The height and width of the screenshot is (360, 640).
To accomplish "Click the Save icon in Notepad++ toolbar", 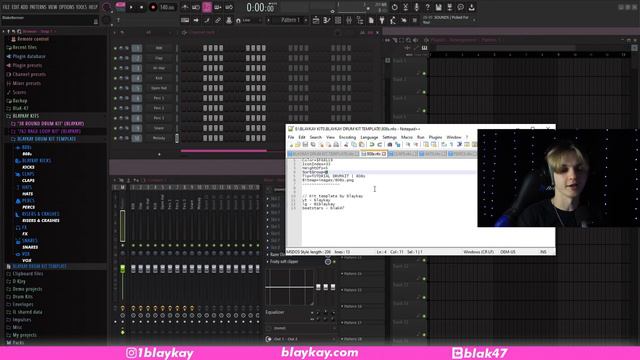I will click(305, 144).
